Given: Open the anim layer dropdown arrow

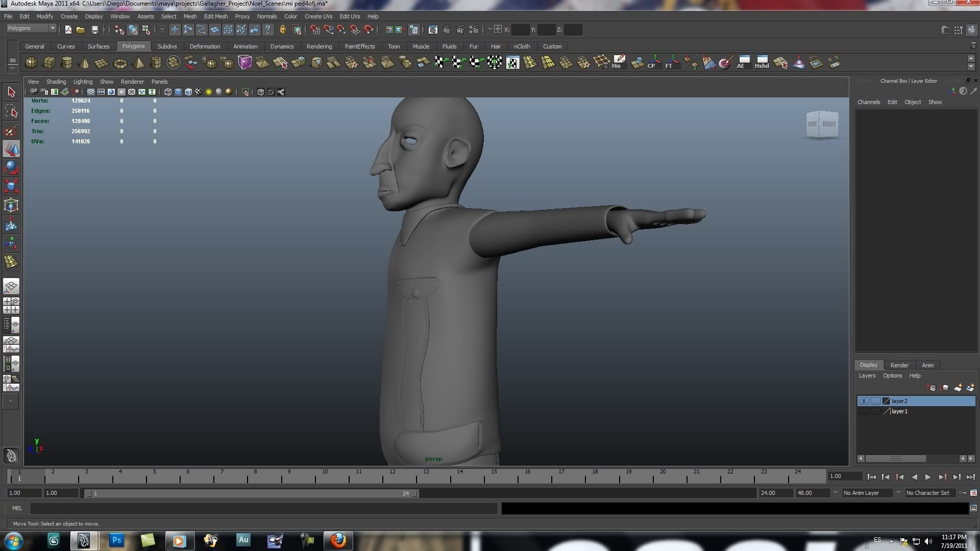Looking at the screenshot, I should 836,493.
